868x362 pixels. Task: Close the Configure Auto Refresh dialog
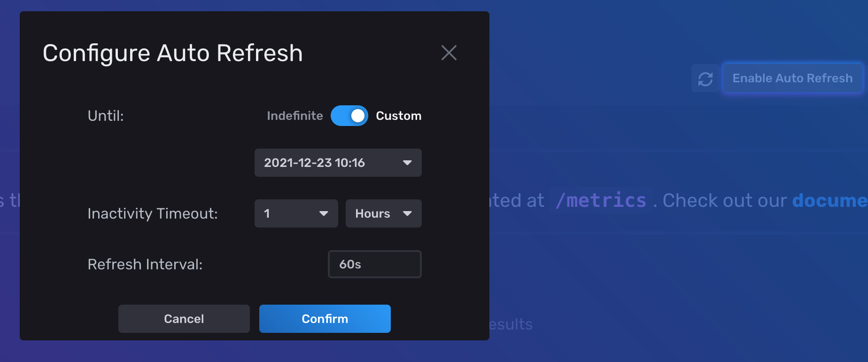tap(449, 53)
